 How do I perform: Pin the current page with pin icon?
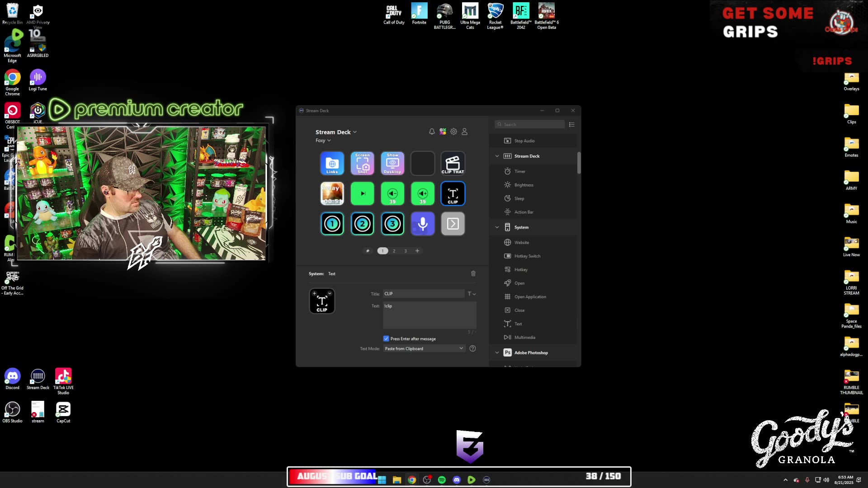click(368, 251)
